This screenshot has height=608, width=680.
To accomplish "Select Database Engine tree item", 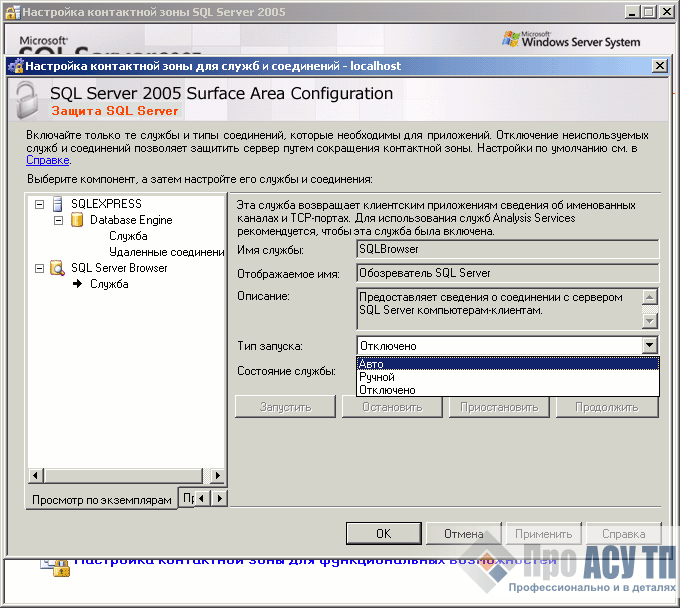I will 131,220.
